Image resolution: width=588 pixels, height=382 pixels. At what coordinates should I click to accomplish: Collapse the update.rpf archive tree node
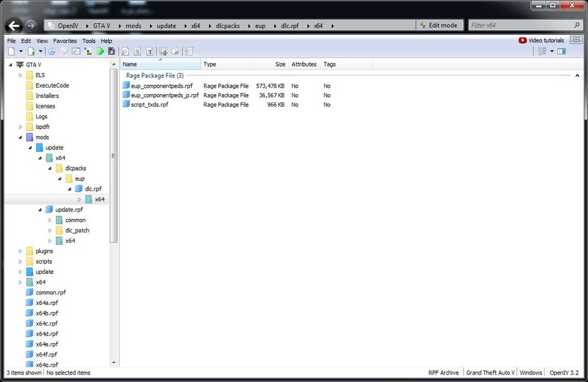pyautogui.click(x=40, y=210)
